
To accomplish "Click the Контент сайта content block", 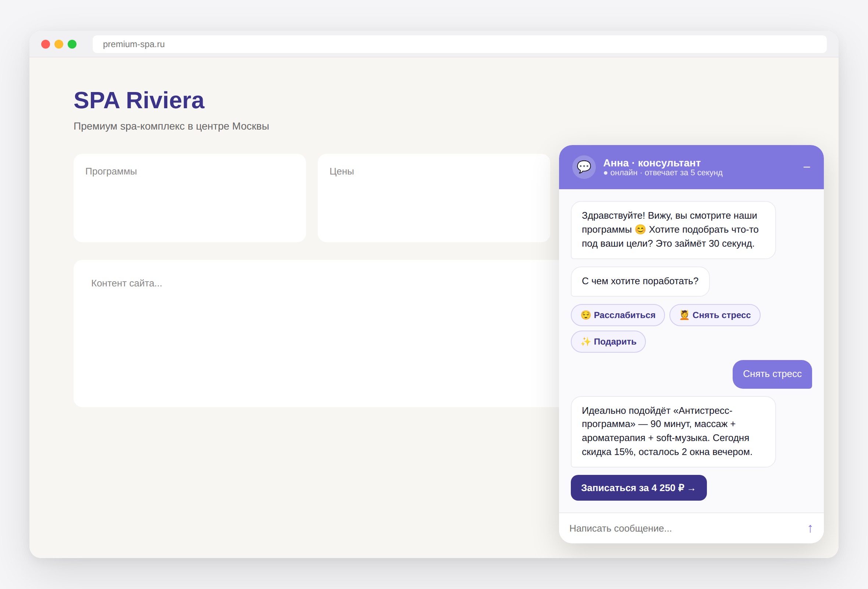I will (x=316, y=334).
